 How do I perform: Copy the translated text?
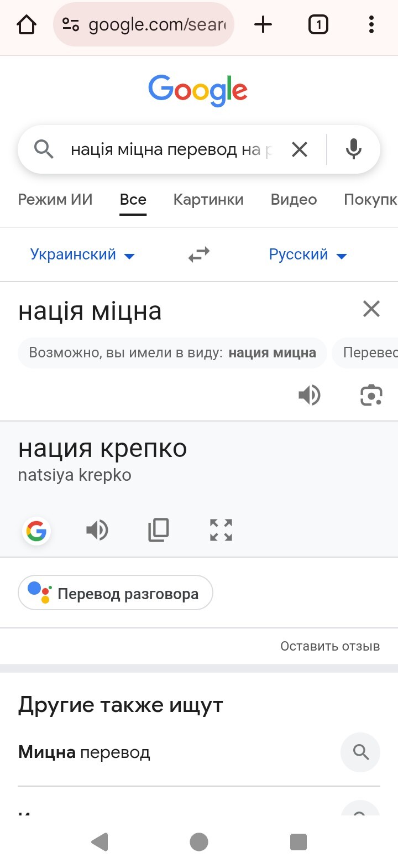[159, 530]
